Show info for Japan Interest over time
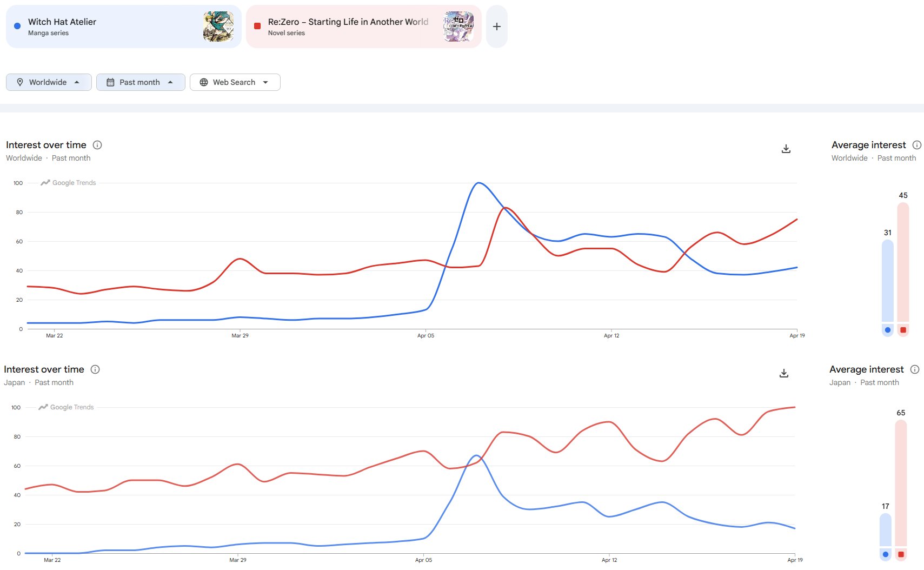The height and width of the screenshot is (570, 924). 95,369
